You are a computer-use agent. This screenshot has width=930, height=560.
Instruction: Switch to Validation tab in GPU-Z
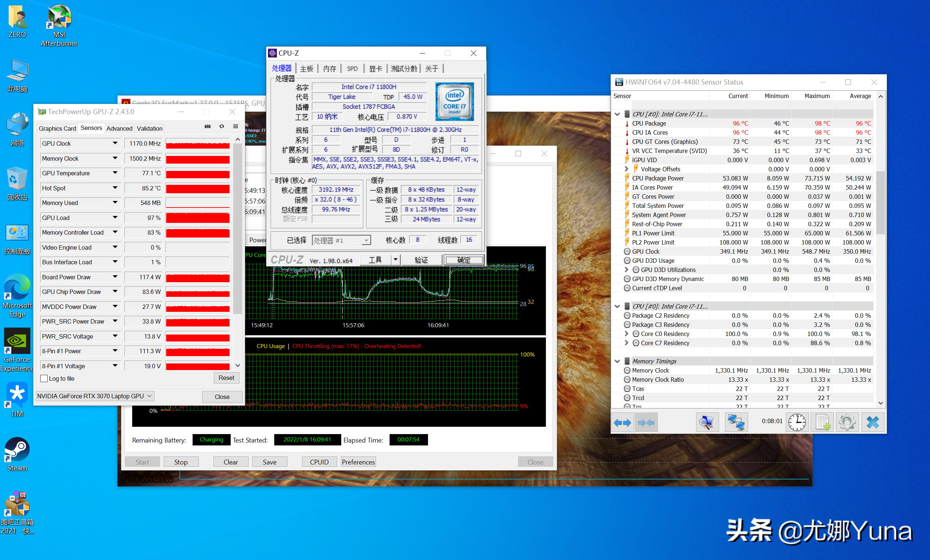(x=149, y=128)
